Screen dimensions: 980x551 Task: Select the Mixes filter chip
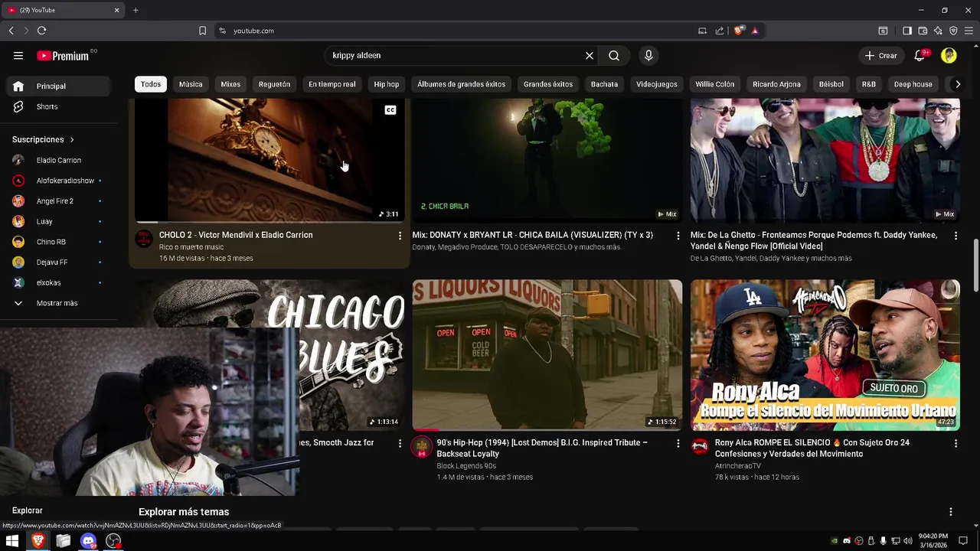point(230,84)
